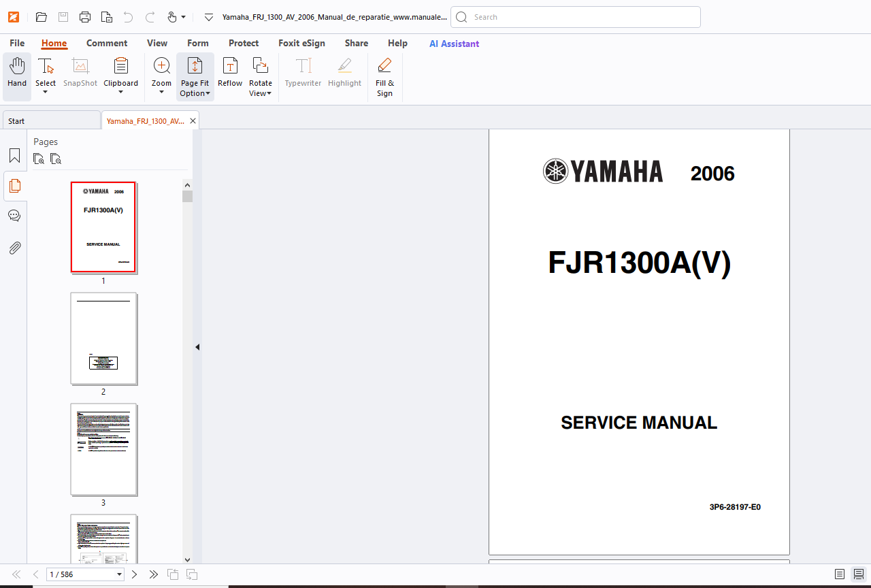Image resolution: width=871 pixels, height=588 pixels.
Task: Enlarge page thumbnails icon
Action: click(39, 159)
